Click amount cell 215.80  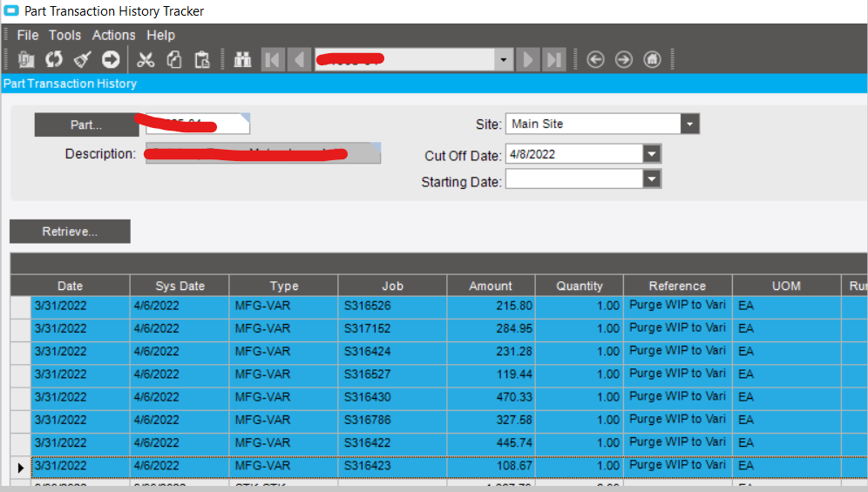coord(491,306)
